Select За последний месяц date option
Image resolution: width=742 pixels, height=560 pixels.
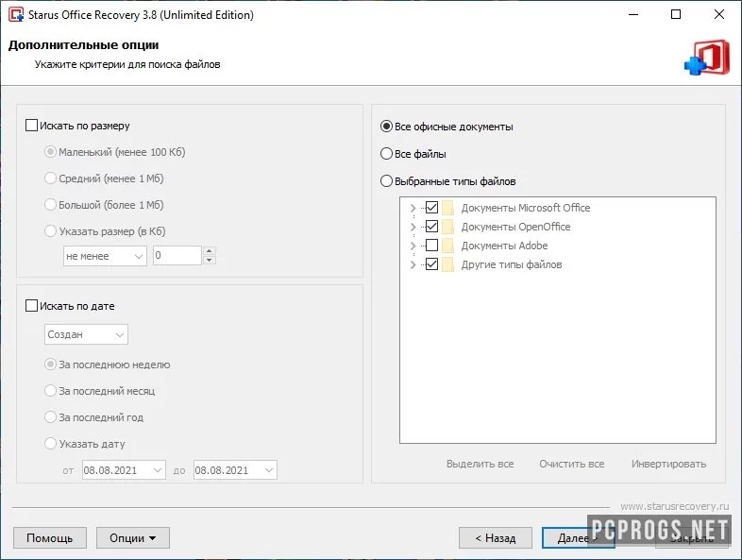coord(50,391)
